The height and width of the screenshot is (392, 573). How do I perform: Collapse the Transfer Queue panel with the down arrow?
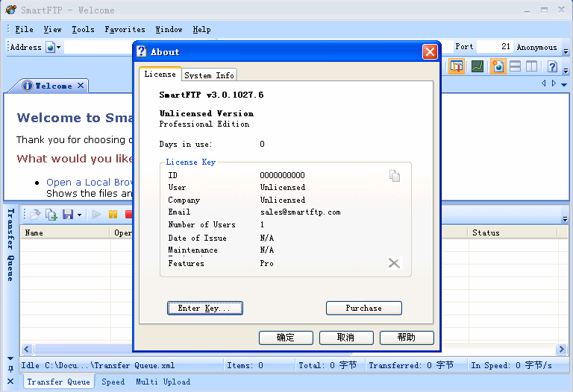(10, 358)
